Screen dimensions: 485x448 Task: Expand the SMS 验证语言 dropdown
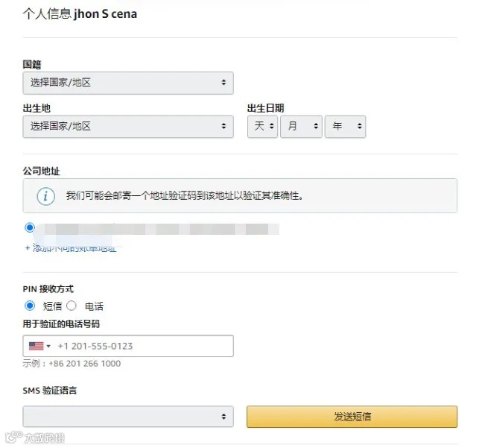click(128, 417)
